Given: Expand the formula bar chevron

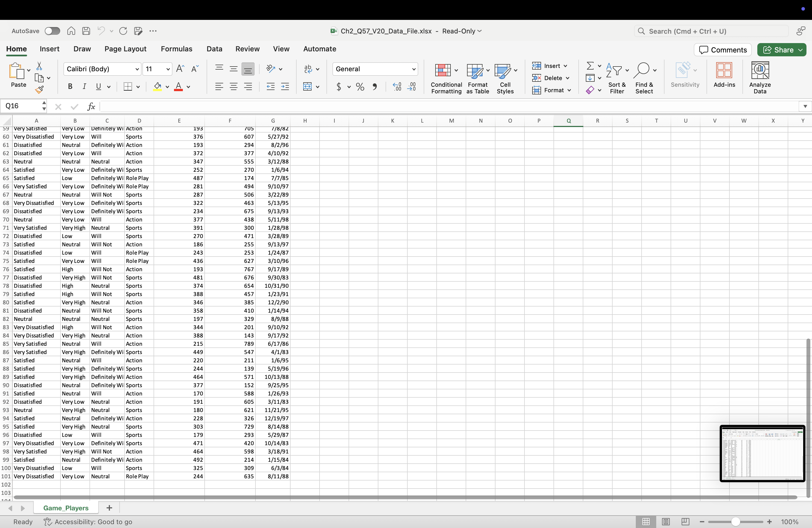Looking at the screenshot, I should pos(805,106).
